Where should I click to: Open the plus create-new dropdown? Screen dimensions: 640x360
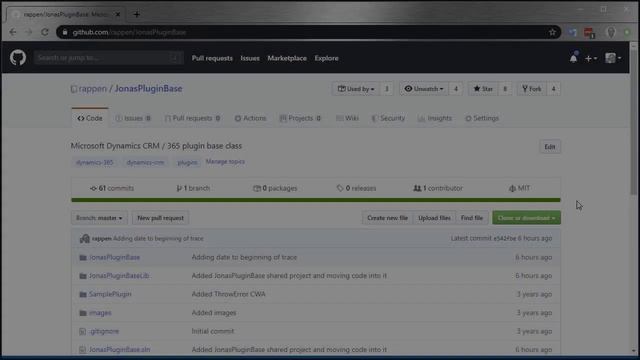click(x=591, y=58)
